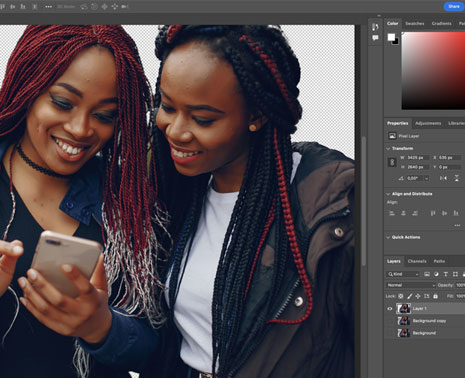The height and width of the screenshot is (378, 465).
Task: Click the more options ellipsis in Align
Action: (x=457, y=226)
